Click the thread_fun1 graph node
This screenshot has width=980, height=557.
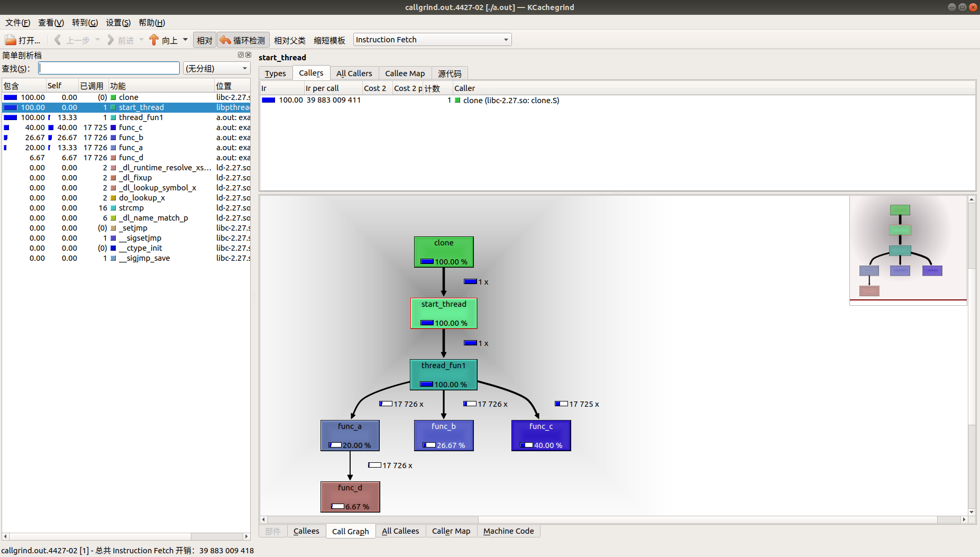tap(444, 375)
